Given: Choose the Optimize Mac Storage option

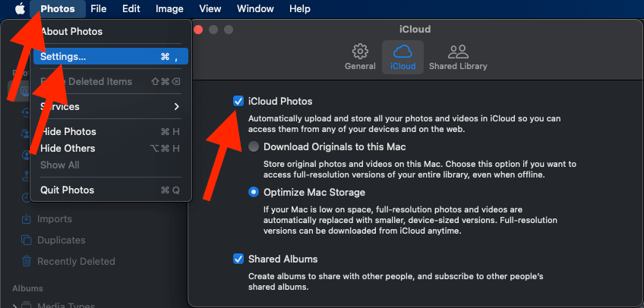Looking at the screenshot, I should [x=254, y=192].
